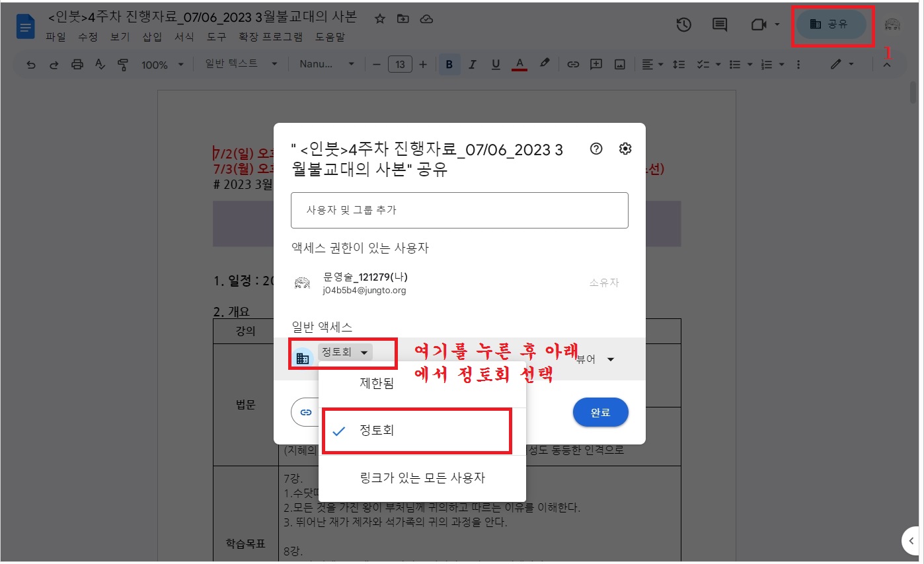Open line spacing options
Viewport: 924px width, 564px height.
(678, 64)
